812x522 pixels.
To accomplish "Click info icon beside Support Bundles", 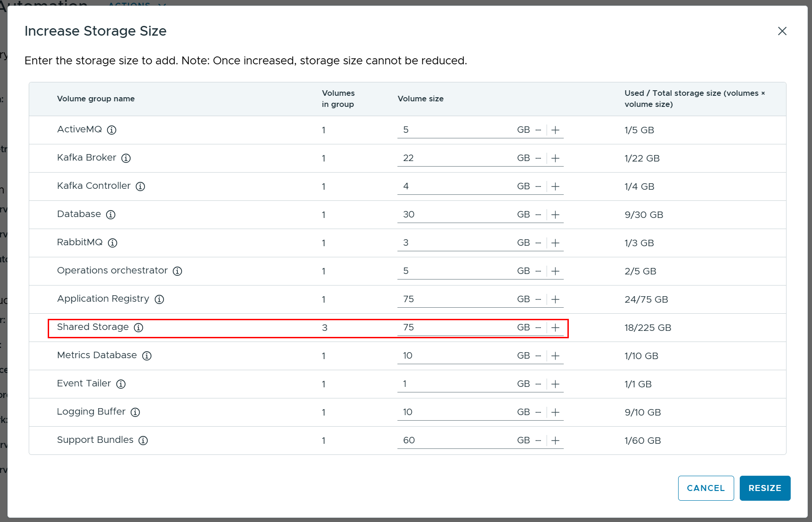I will [x=143, y=441].
